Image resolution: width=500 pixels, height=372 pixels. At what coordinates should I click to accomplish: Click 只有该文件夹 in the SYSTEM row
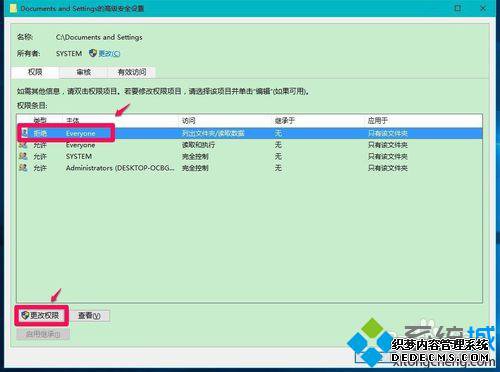tap(388, 156)
